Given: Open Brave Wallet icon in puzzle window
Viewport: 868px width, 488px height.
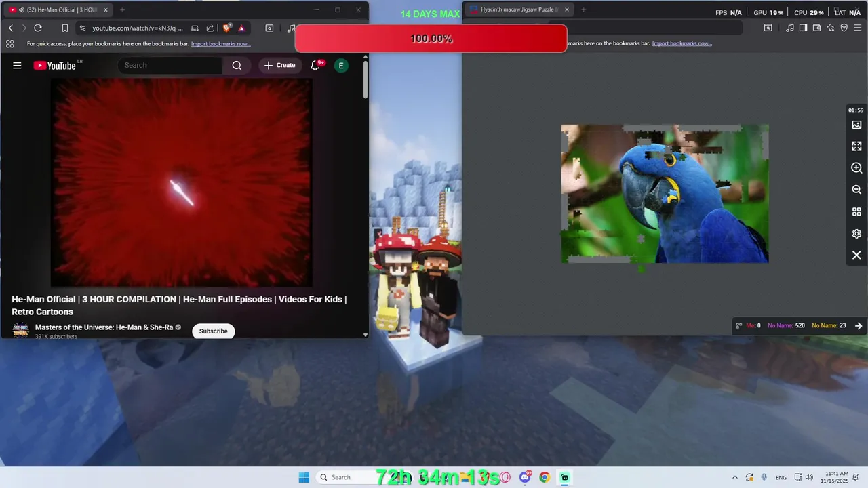Looking at the screenshot, I should coord(817,28).
